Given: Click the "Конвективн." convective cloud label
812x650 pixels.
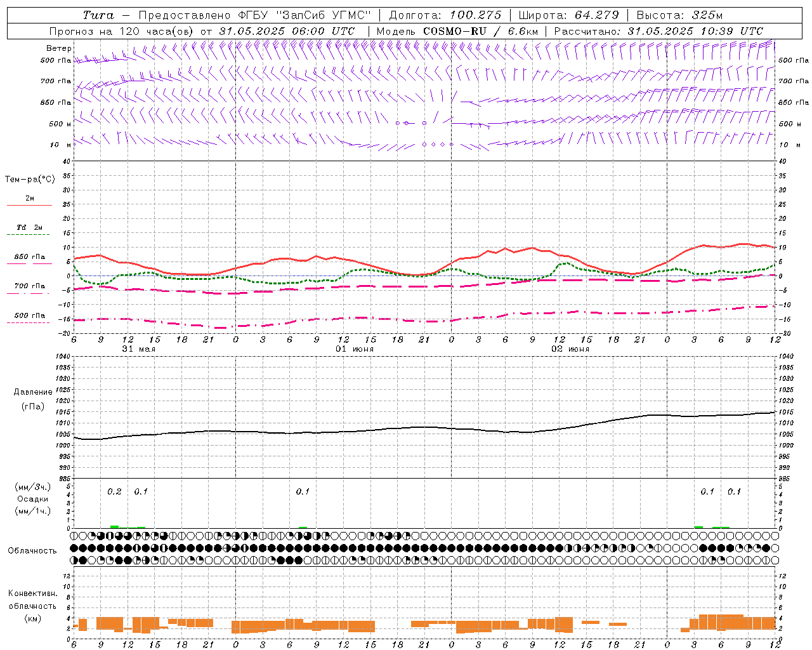Looking at the screenshot, I should [33, 594].
